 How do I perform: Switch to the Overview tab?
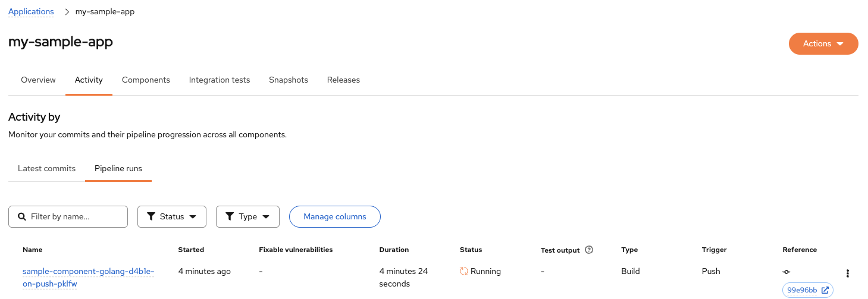click(38, 80)
